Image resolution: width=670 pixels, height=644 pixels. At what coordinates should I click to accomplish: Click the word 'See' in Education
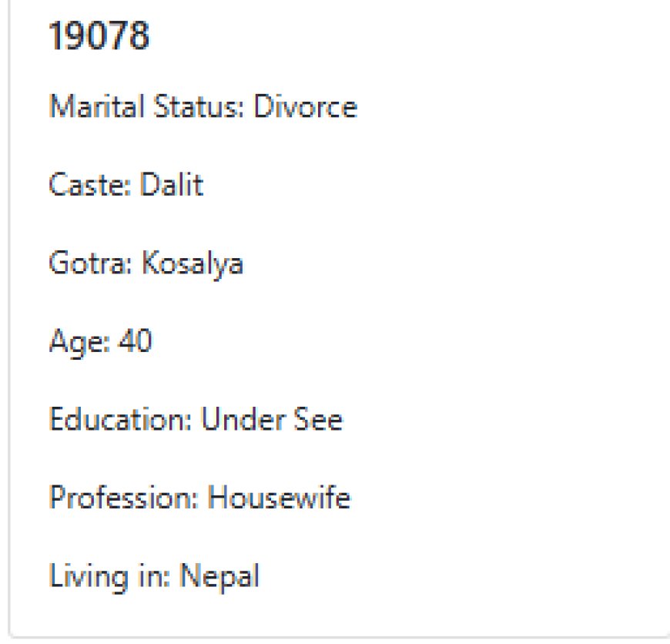(x=318, y=420)
